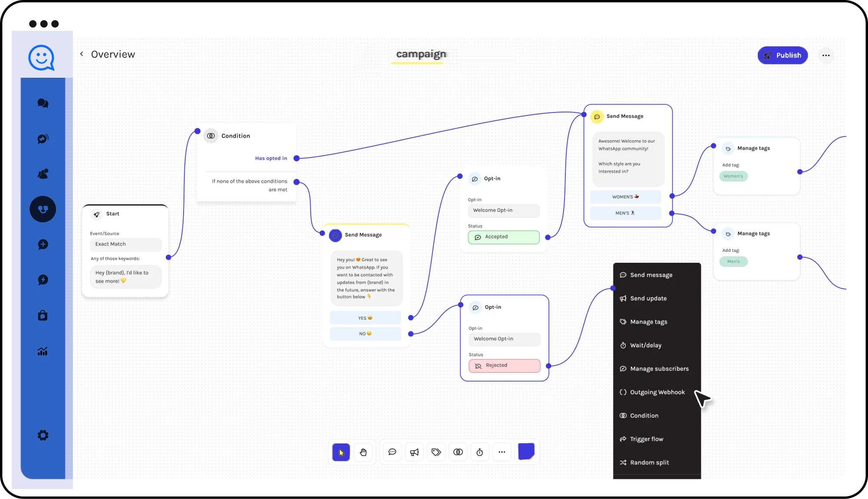Click tag icon on Women's Manage tags node
This screenshot has height=499, width=868.
728,149
